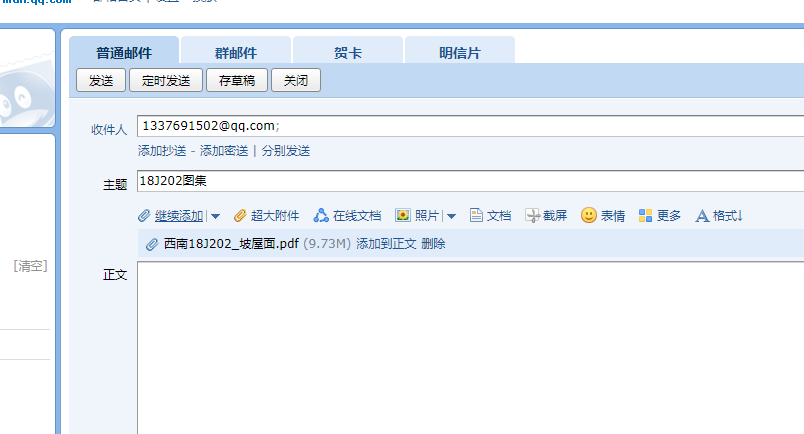
Task: Click the 在线文档 label
Action: pyautogui.click(x=357, y=216)
